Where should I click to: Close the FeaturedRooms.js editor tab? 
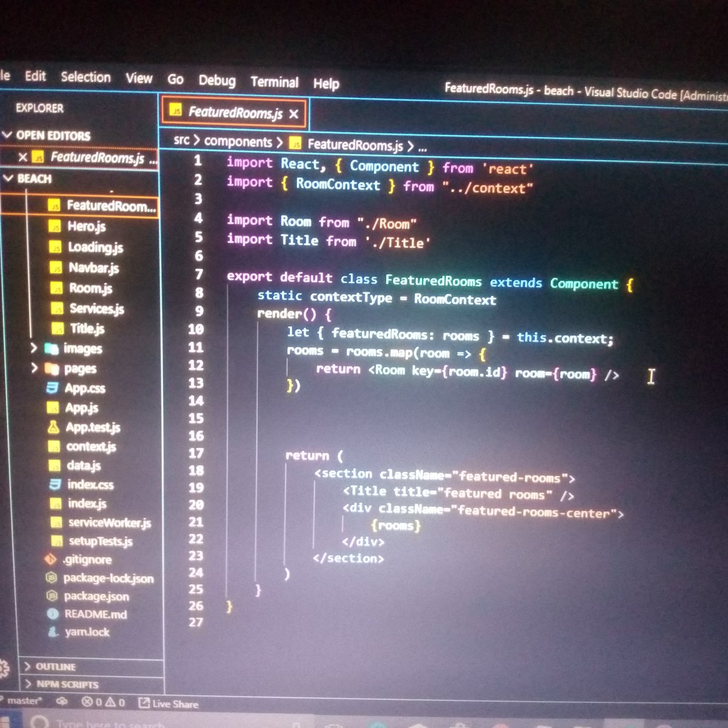(x=294, y=114)
